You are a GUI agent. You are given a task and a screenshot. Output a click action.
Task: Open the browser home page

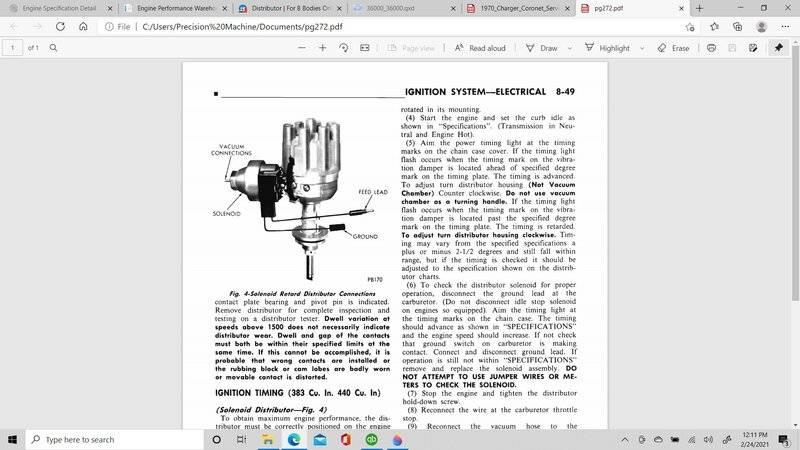(83, 27)
